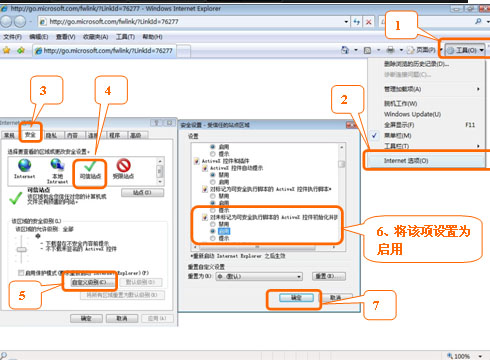The width and height of the screenshot is (490, 360).
Task: Click the 重置(E) reset button
Action: click(x=329, y=276)
